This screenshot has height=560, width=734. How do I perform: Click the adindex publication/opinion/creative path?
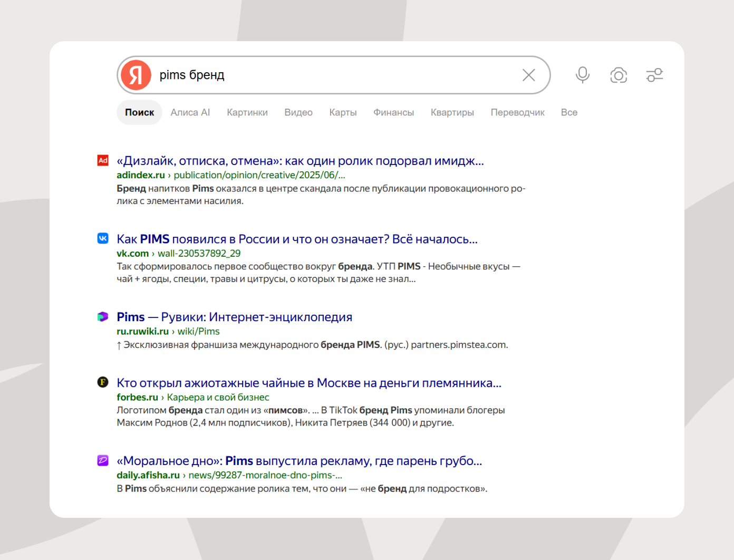(259, 175)
